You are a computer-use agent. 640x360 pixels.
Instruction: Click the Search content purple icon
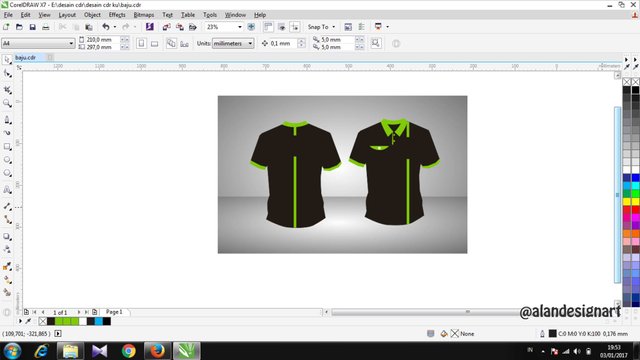coord(150,27)
